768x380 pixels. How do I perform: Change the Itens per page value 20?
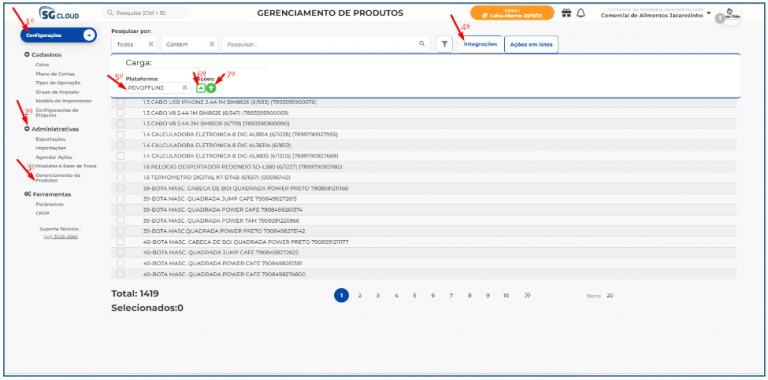click(610, 296)
